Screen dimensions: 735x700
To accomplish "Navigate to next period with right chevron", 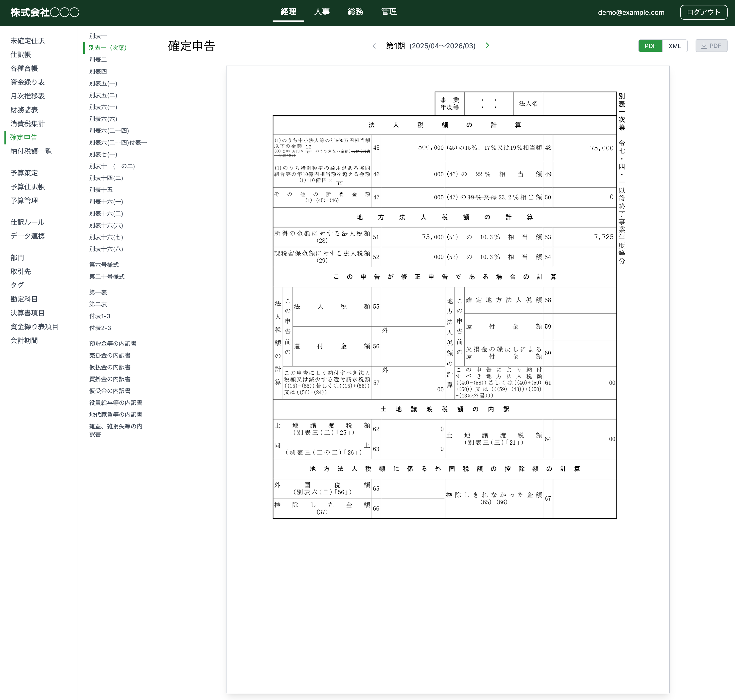I will 487,46.
